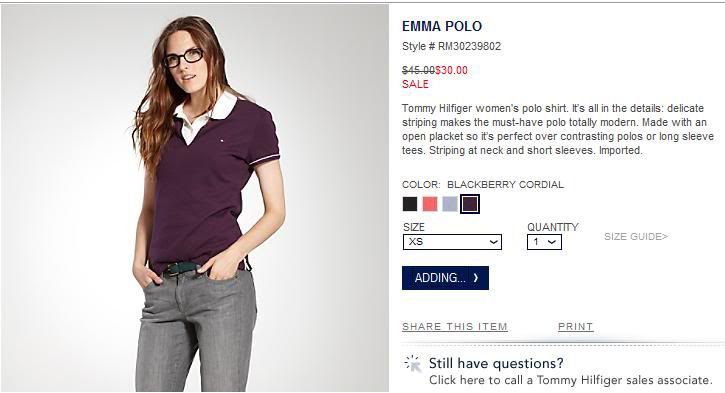Click the Emma Polo product title
This screenshot has width=725, height=393.
pyautogui.click(x=442, y=26)
